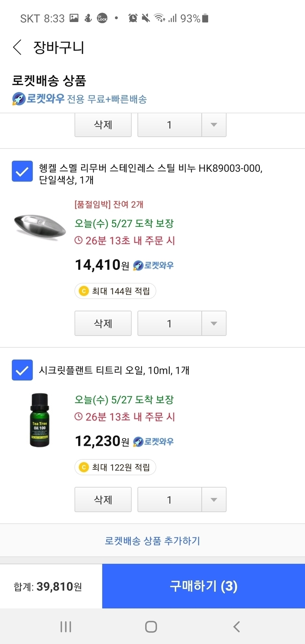The height and width of the screenshot is (644, 305).
Task: Delete 티트리 오일 with 삭제 button
Action: (x=103, y=500)
